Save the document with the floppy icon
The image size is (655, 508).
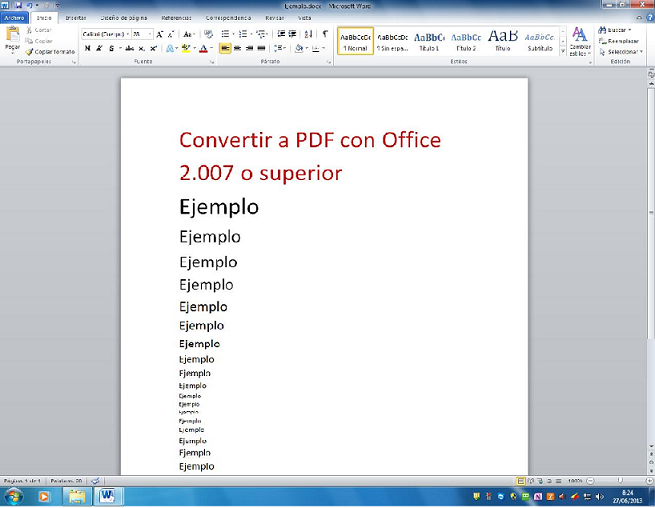pos(18,5)
